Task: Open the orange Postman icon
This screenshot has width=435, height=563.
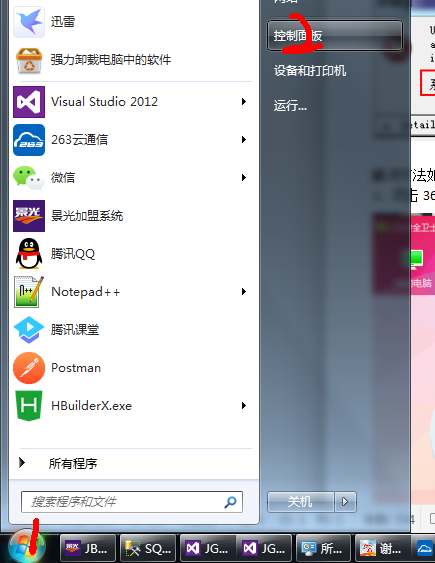Action: point(29,368)
